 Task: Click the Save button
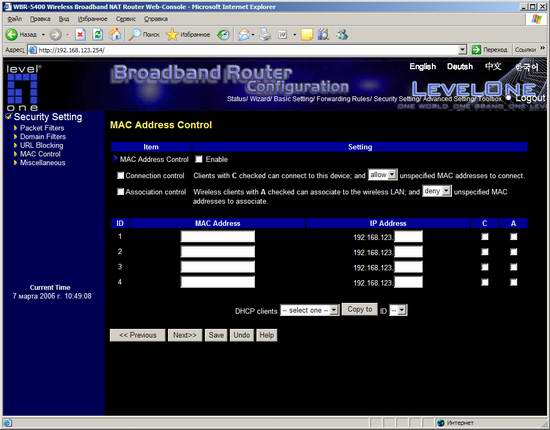coord(216,335)
